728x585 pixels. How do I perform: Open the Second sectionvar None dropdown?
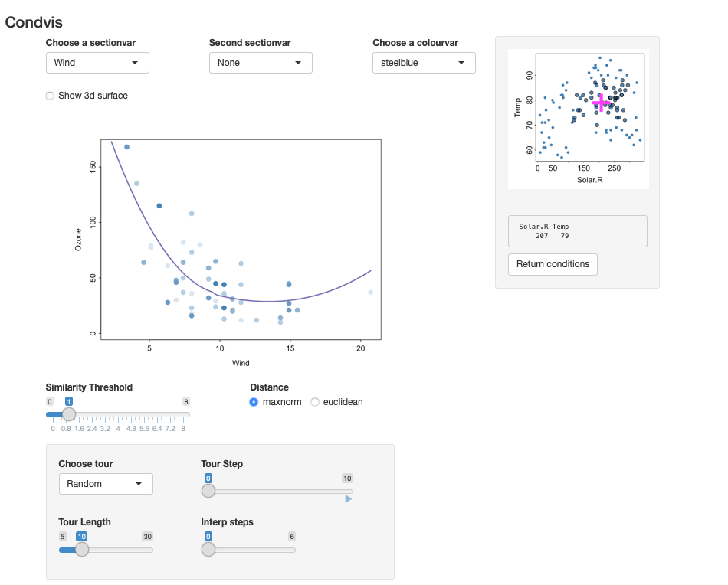pyautogui.click(x=261, y=63)
